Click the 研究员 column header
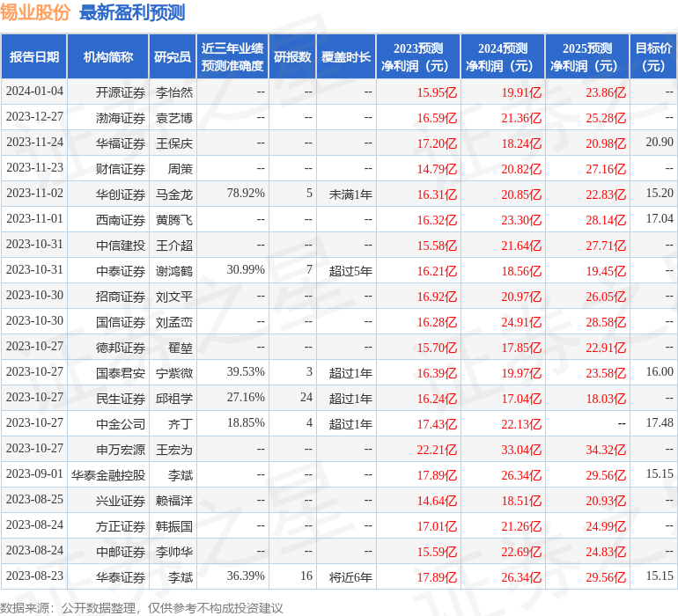This screenshot has width=678, height=616. click(x=173, y=56)
